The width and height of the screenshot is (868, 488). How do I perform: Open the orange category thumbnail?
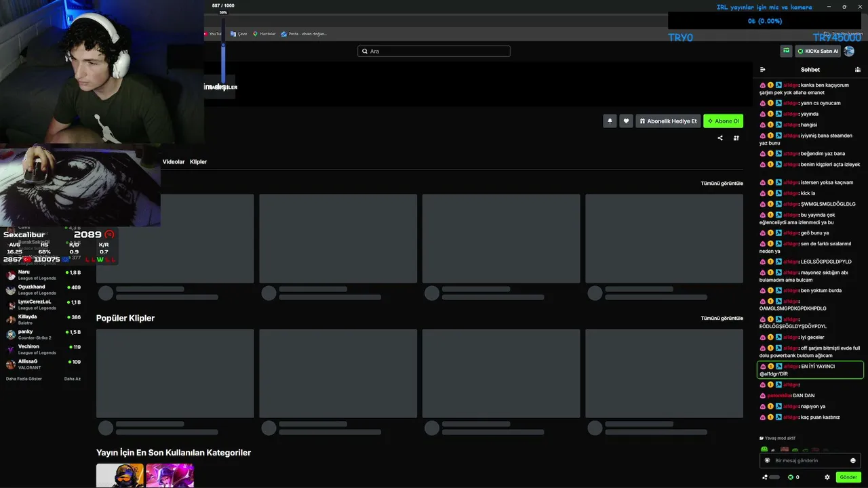point(120,476)
